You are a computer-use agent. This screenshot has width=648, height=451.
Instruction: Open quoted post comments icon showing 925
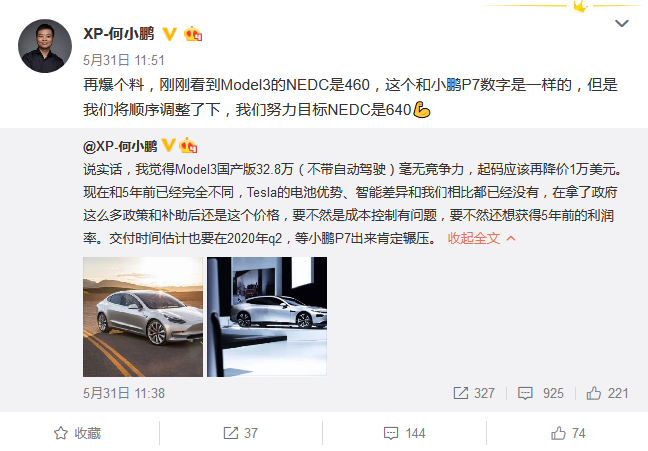tap(541, 393)
